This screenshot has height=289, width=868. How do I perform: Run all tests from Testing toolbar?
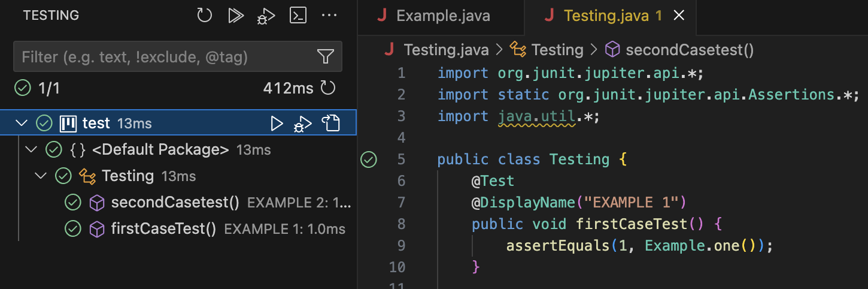click(236, 16)
